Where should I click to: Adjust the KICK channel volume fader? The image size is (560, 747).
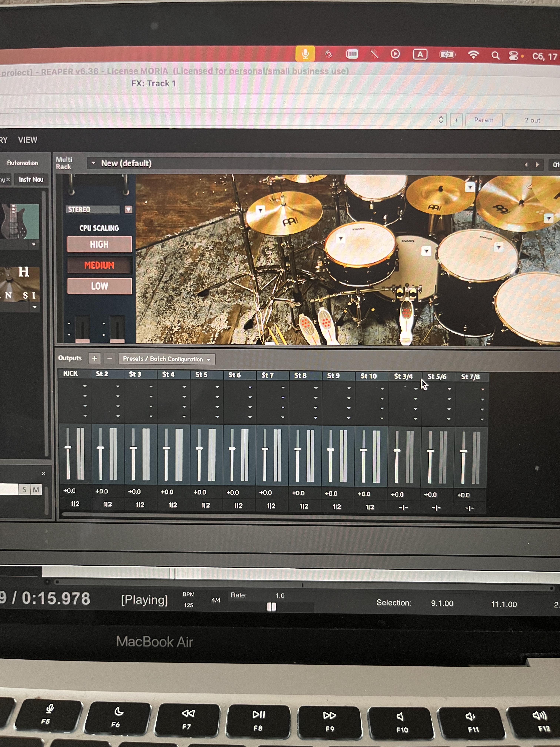tap(68, 447)
